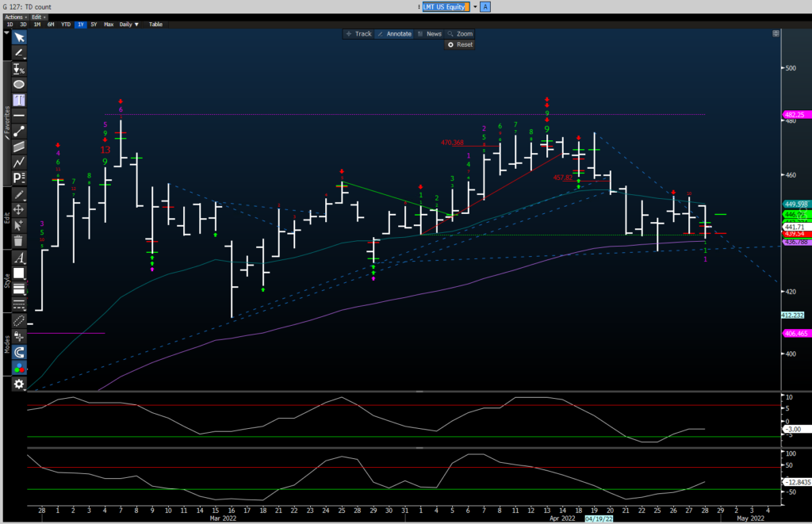Open the font style A dropdown
Image resolution: width=812 pixels, height=524 pixels.
click(19, 258)
